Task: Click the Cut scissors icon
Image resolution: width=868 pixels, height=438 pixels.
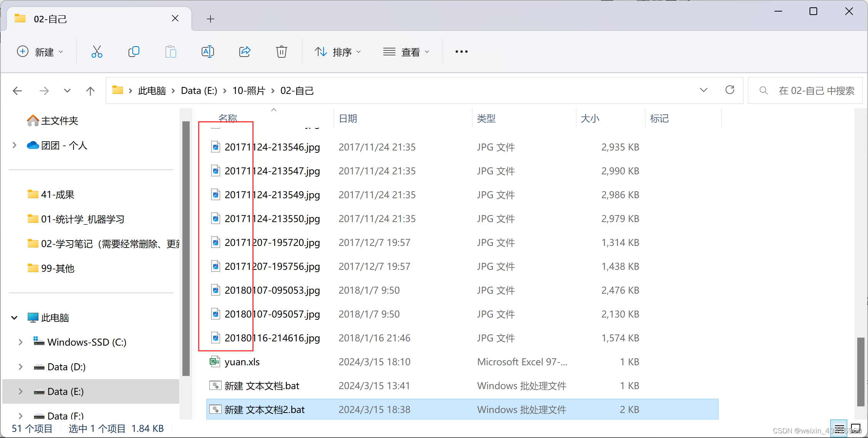Action: point(97,52)
